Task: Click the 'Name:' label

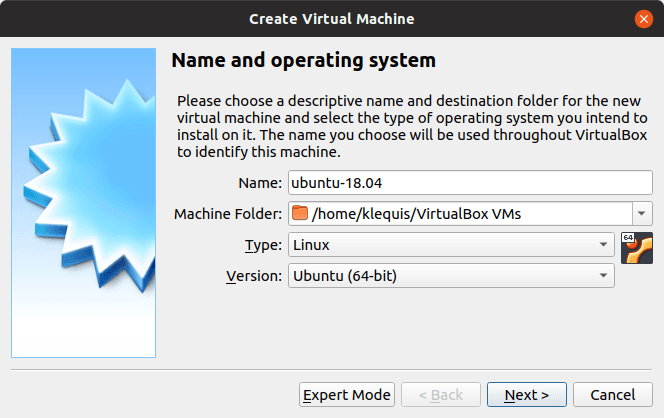Action: click(x=260, y=183)
